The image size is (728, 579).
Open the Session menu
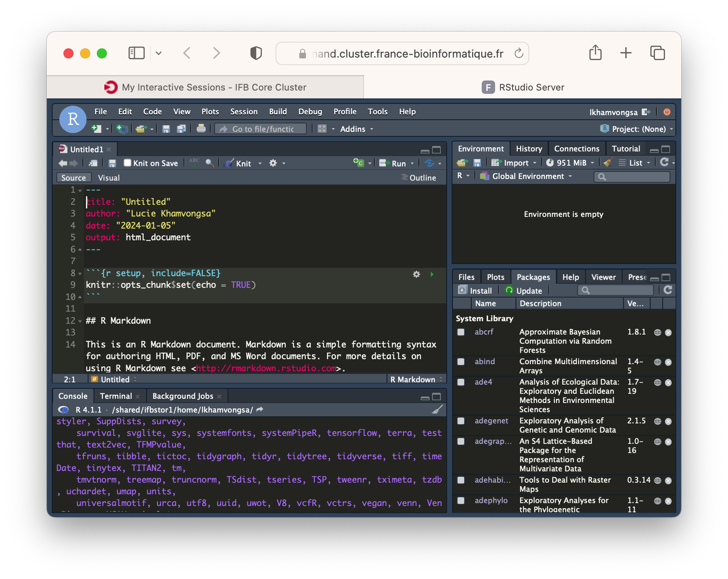[244, 111]
